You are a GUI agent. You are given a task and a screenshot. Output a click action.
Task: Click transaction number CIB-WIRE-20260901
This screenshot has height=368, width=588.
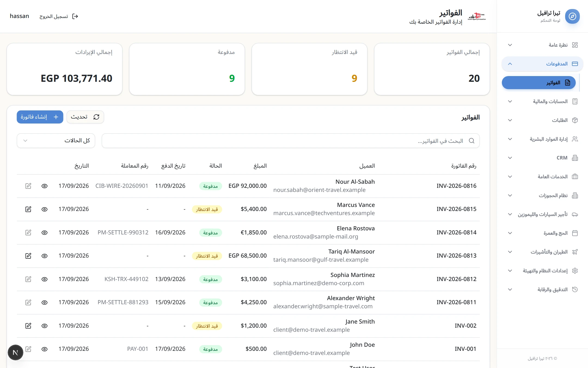pyautogui.click(x=122, y=186)
